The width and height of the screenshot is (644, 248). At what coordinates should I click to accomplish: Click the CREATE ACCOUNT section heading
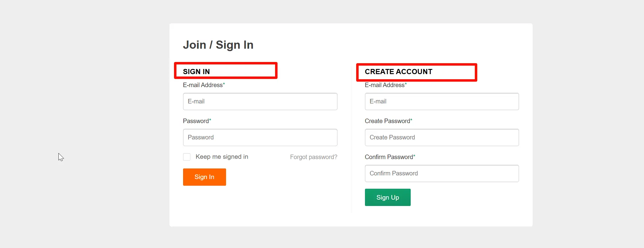[x=398, y=72]
